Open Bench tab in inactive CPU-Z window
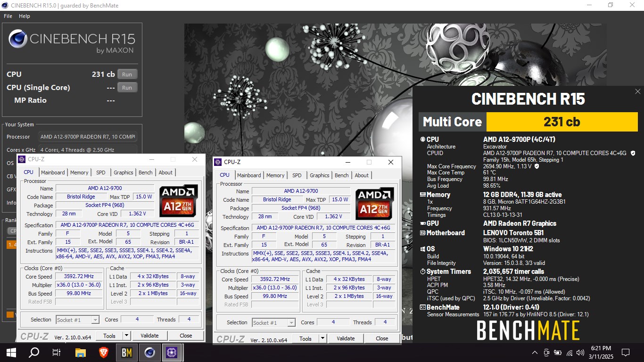644x362 pixels. tap(146, 173)
